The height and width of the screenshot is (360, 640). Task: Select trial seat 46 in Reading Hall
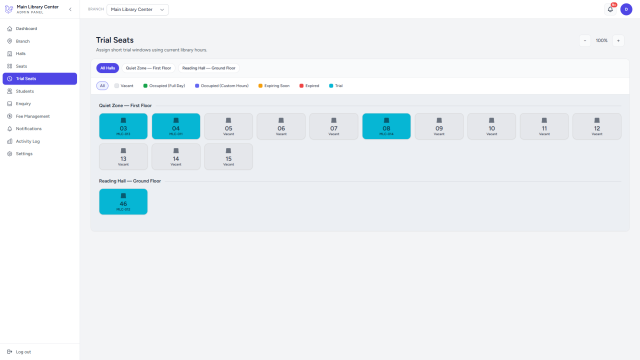click(x=123, y=202)
